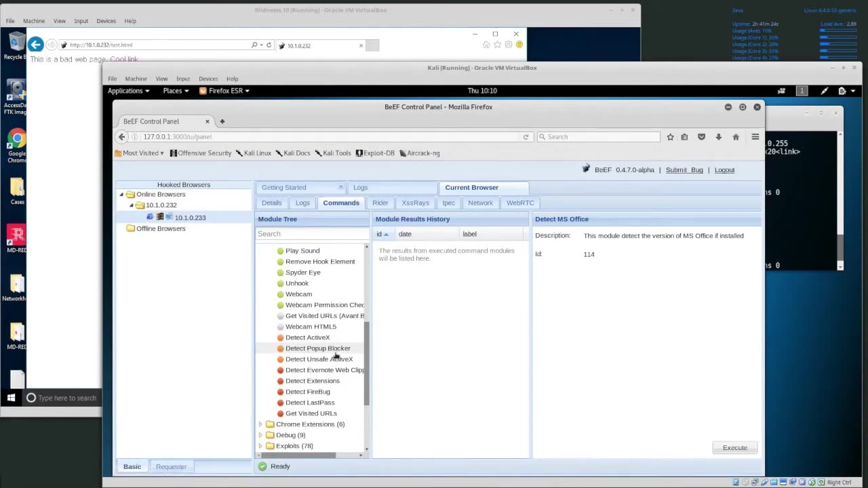The width and height of the screenshot is (868, 488).
Task: Open Google Chrome desktop icon in Windows VM
Action: (16, 144)
